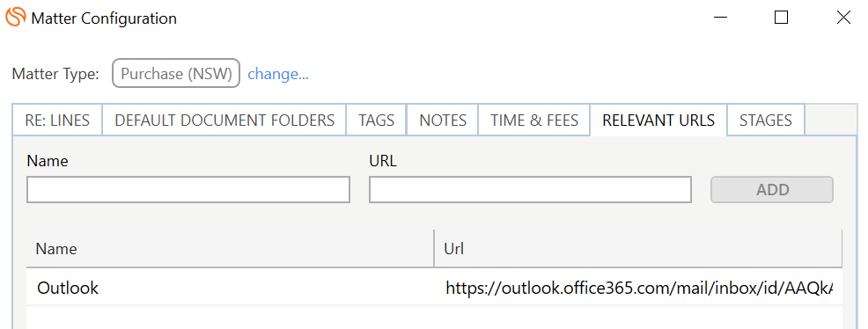868x329 pixels.
Task: Open the DEFAULT DOCUMENT FOLDERS tab
Action: point(224,120)
